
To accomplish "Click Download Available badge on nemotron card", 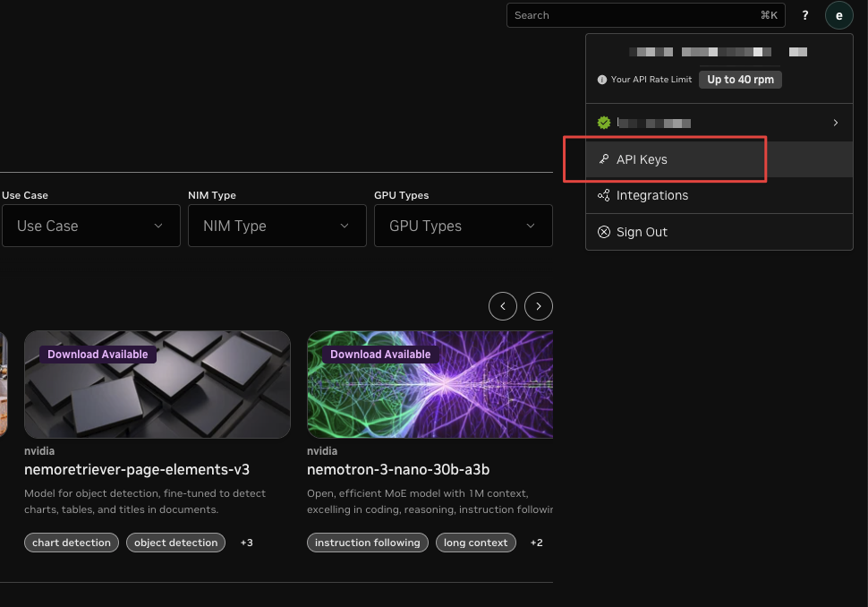I will [x=380, y=355].
